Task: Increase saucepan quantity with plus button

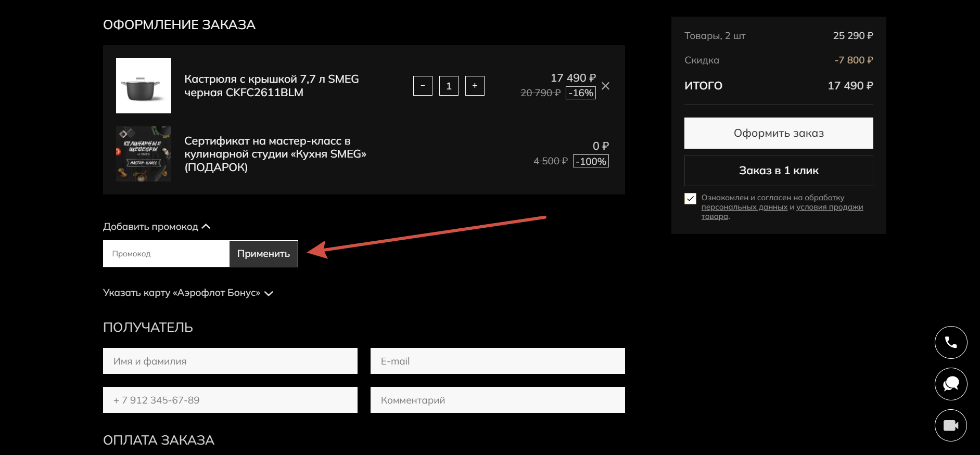Action: tap(475, 86)
